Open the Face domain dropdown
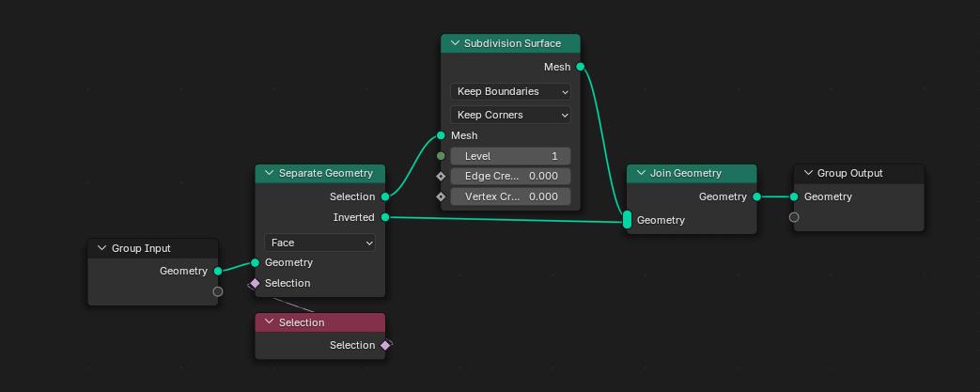Screen dimensions: 980x392 (319, 243)
